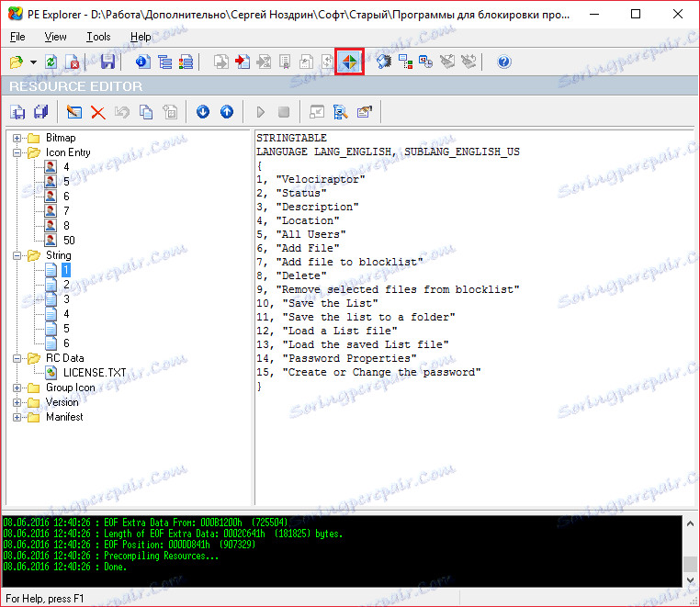Click the gray Play triangle button
Screen dimensions: 700x607
tap(261, 112)
